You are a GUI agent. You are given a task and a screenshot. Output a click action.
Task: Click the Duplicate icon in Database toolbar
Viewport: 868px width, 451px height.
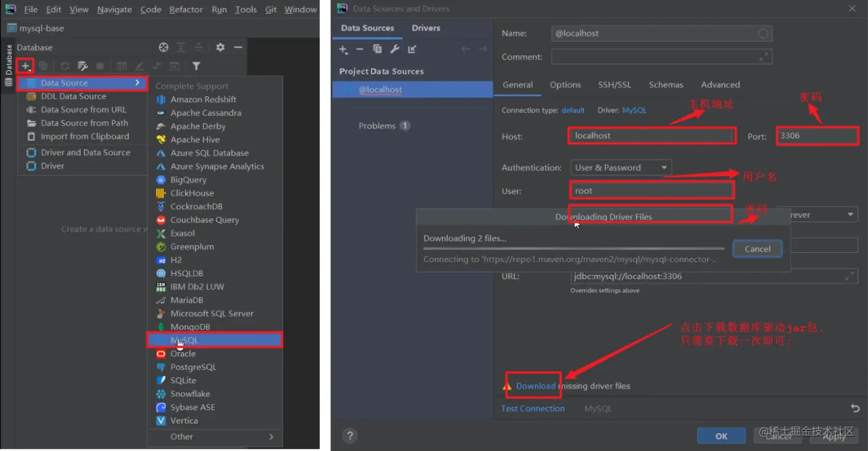tap(43, 66)
